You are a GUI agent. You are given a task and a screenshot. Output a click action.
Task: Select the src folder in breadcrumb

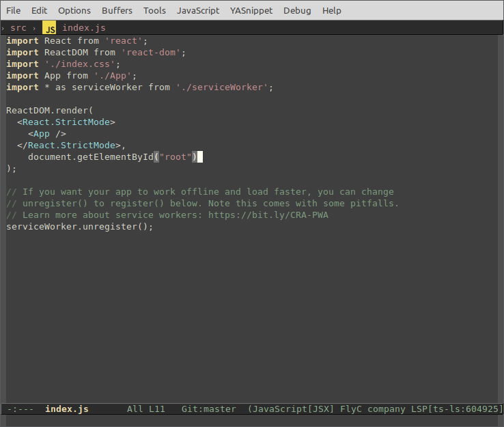18,28
